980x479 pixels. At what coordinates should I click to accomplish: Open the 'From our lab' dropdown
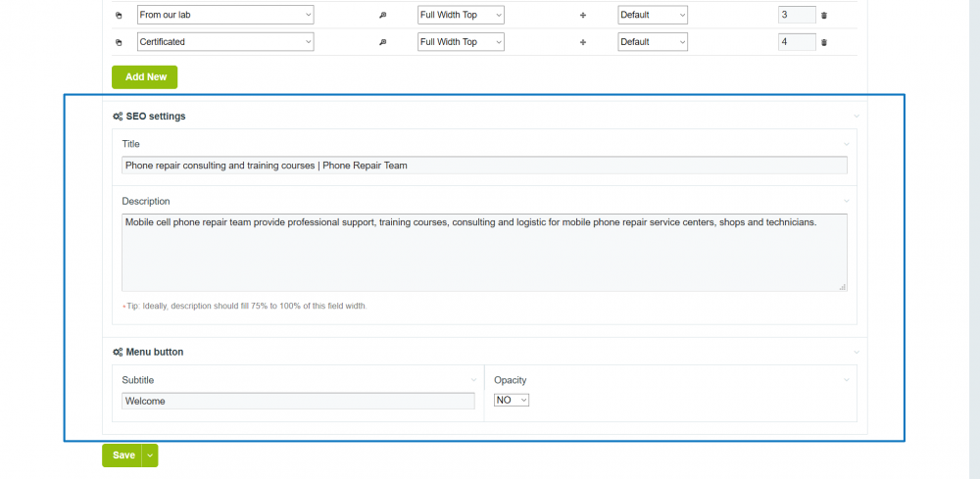[225, 15]
